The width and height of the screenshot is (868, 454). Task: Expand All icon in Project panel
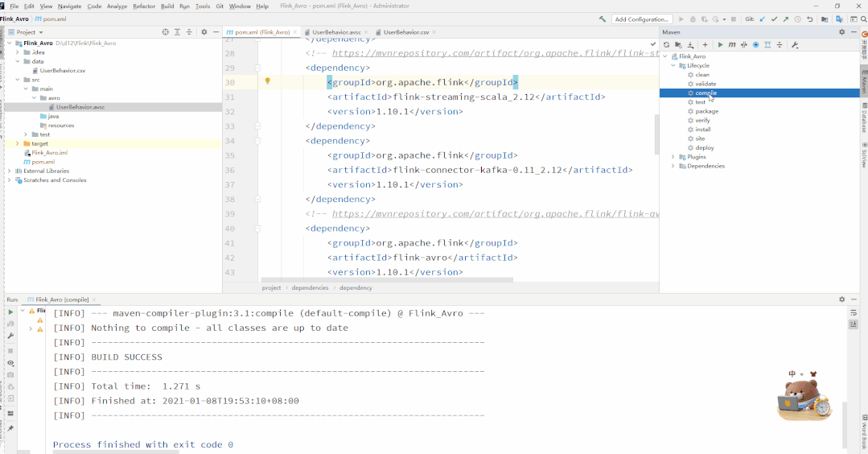177,32
